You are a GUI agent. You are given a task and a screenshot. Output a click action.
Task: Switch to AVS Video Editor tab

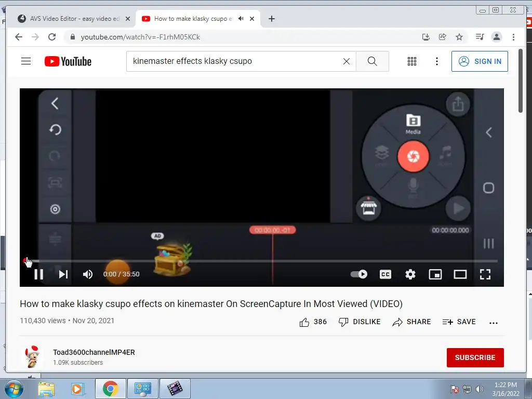coord(70,19)
